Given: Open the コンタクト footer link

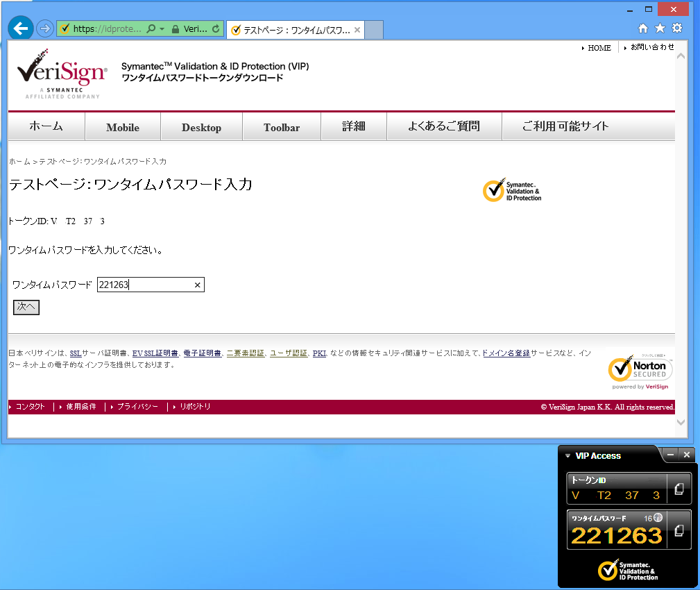Looking at the screenshot, I should point(30,407).
